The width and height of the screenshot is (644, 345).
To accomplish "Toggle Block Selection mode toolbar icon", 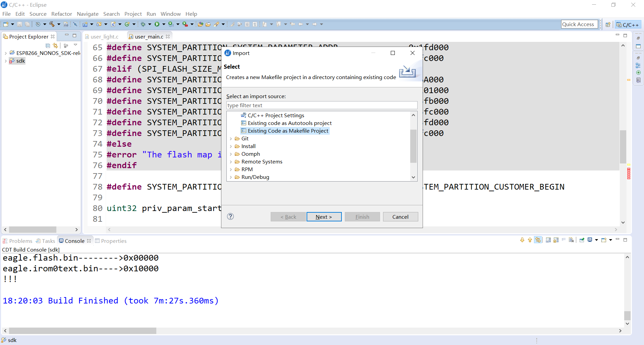I will 247,24.
